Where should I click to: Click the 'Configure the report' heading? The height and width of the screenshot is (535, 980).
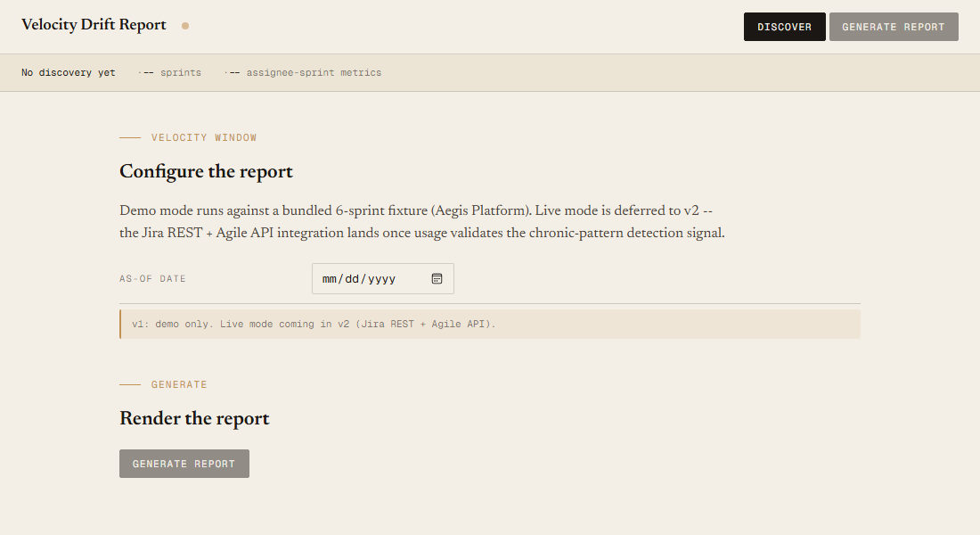[207, 171]
